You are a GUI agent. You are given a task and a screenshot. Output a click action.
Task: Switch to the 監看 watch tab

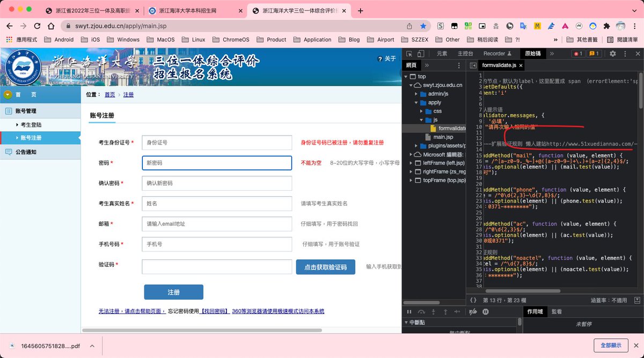557,311
